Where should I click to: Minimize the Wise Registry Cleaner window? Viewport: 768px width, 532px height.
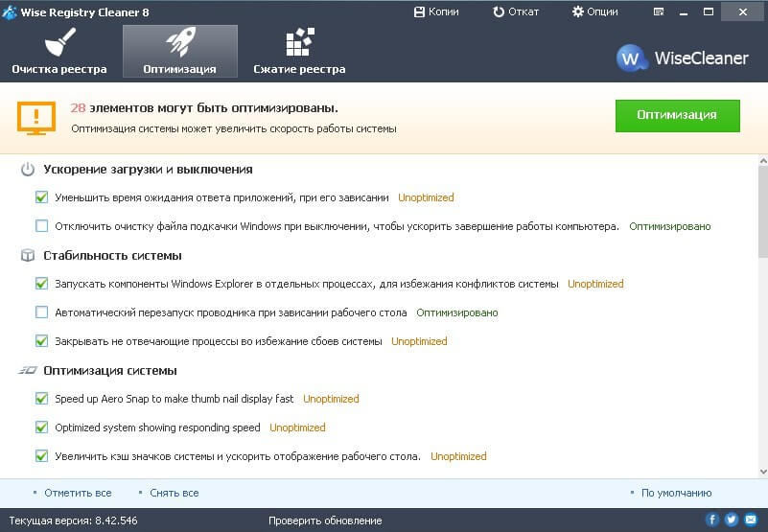tap(684, 12)
